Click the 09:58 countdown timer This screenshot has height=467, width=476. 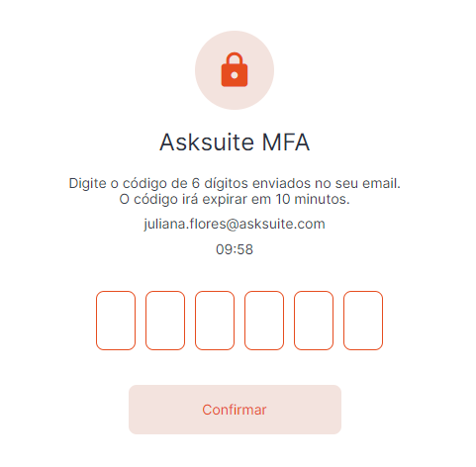tap(235, 249)
